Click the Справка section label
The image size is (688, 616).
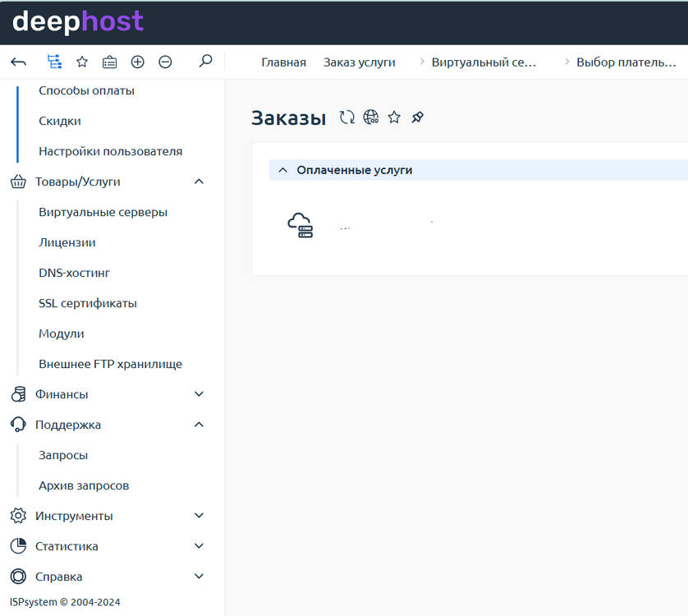[x=59, y=576]
